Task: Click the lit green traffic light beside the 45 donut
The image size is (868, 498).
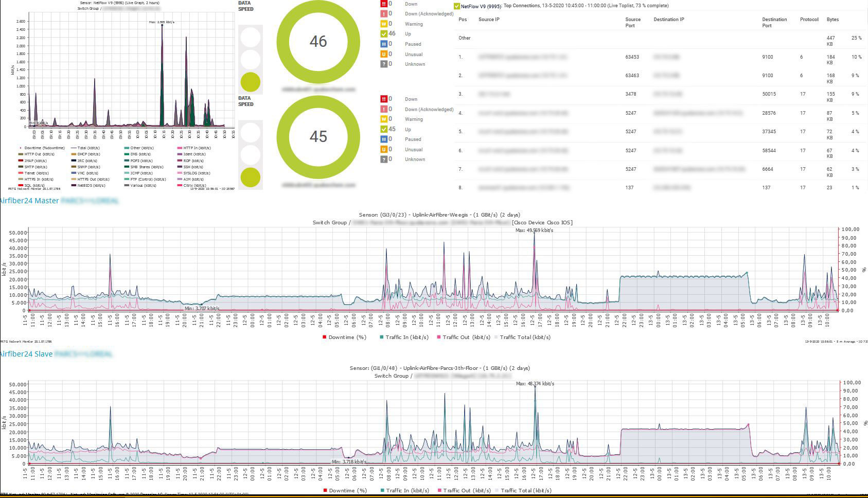Action: click(251, 177)
